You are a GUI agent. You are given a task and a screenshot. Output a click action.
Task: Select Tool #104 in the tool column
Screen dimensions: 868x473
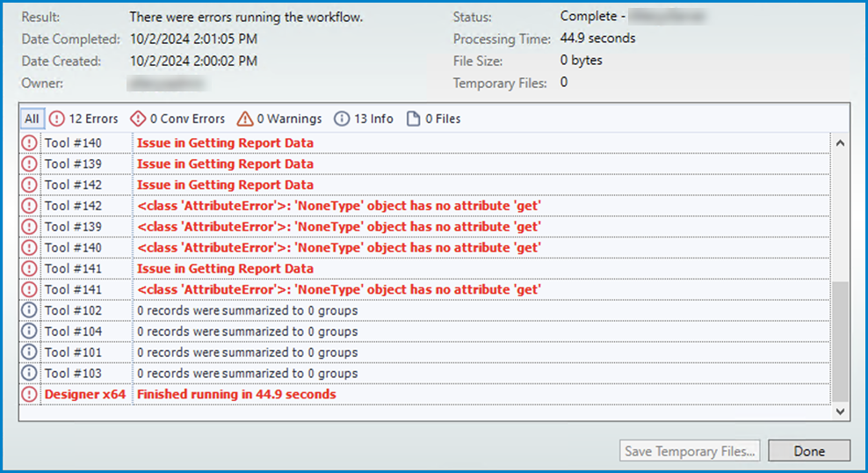[73, 331]
